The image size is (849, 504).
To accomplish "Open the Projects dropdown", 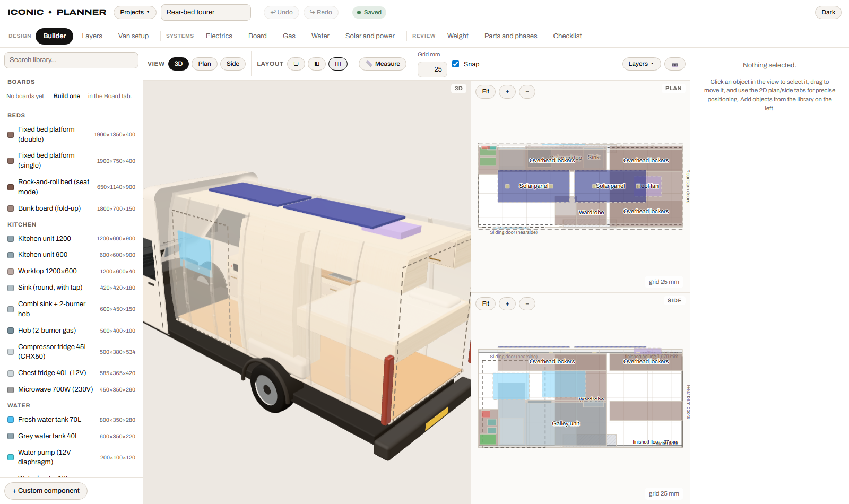I will (135, 12).
